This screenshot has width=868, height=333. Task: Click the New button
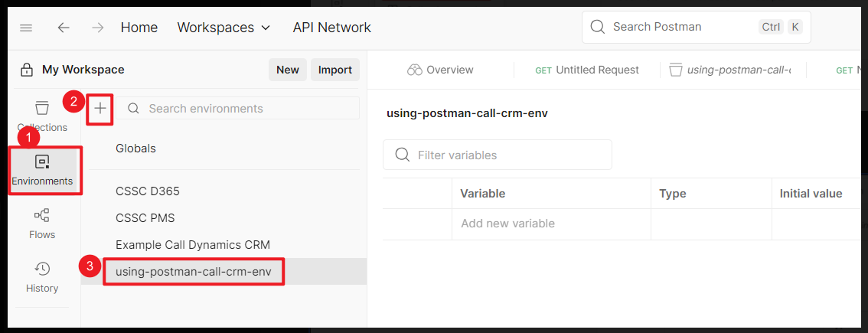pos(287,70)
